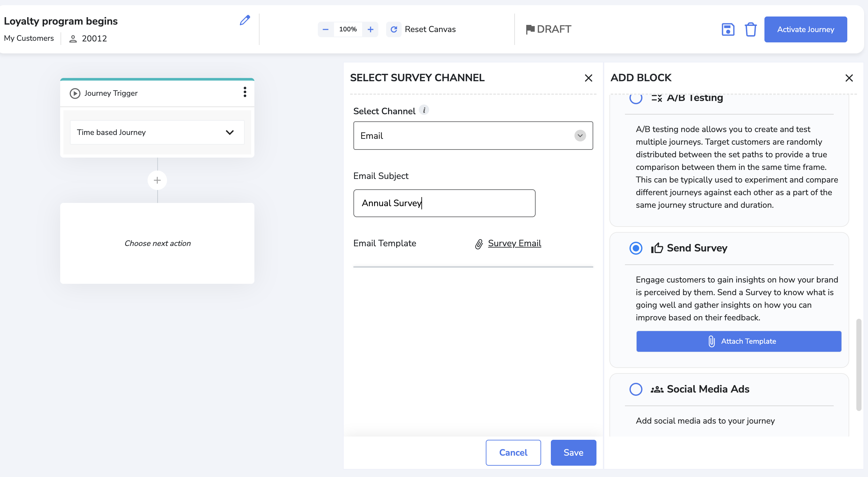Click the Select Channel label text
868x477 pixels.
point(384,111)
